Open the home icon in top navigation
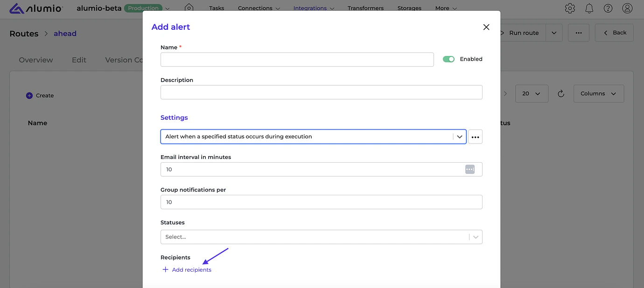 coord(189,8)
